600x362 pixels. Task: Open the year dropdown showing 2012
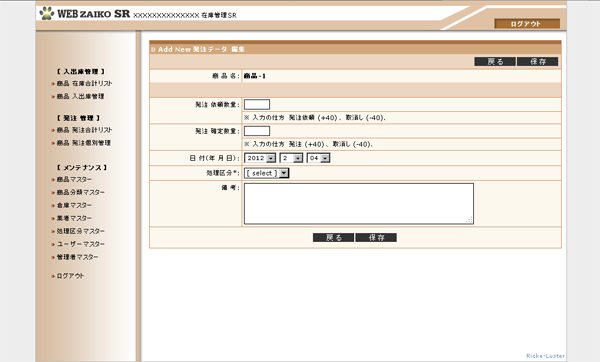pos(260,158)
